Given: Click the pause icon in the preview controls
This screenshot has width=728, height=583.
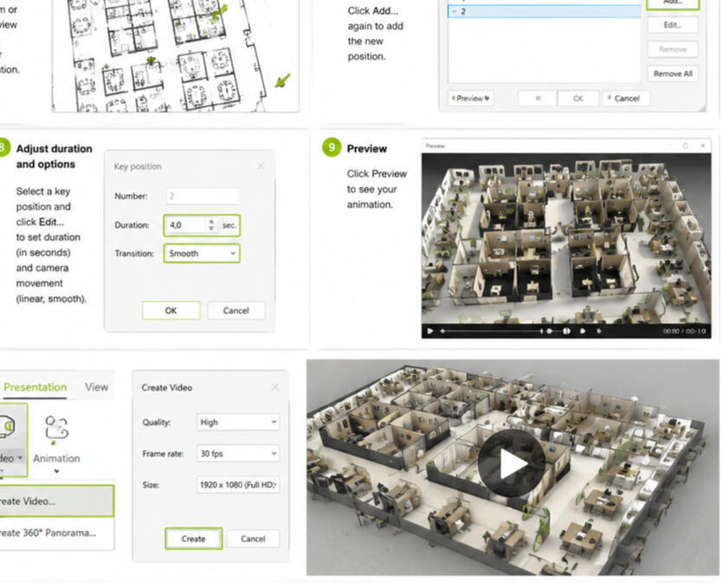Looking at the screenshot, I should pyautogui.click(x=566, y=331).
